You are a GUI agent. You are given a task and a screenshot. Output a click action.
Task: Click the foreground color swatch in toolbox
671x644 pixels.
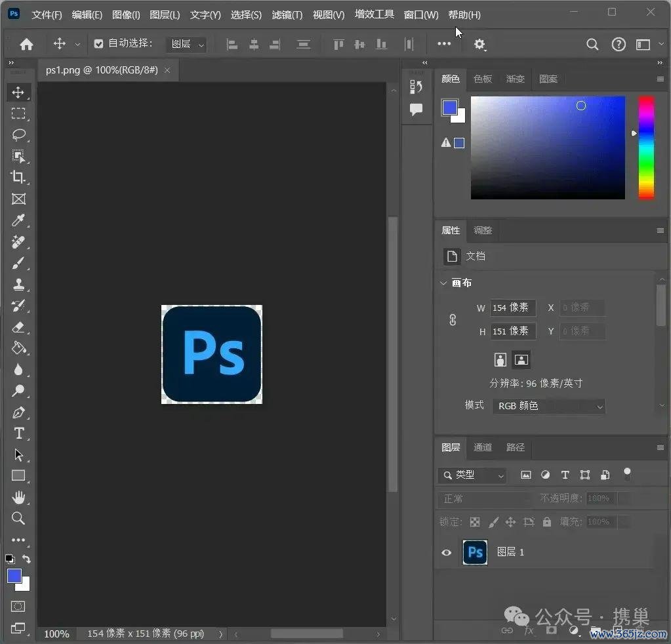point(14,576)
